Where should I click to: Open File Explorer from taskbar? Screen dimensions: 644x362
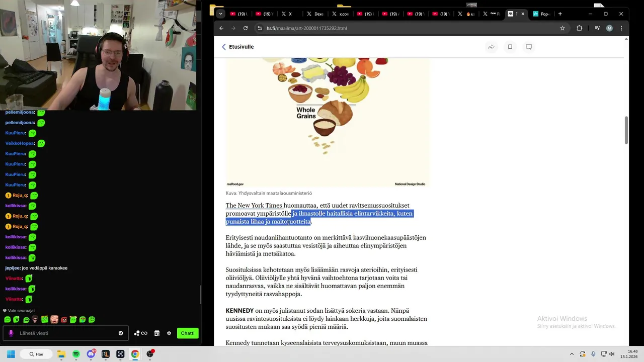click(x=61, y=354)
